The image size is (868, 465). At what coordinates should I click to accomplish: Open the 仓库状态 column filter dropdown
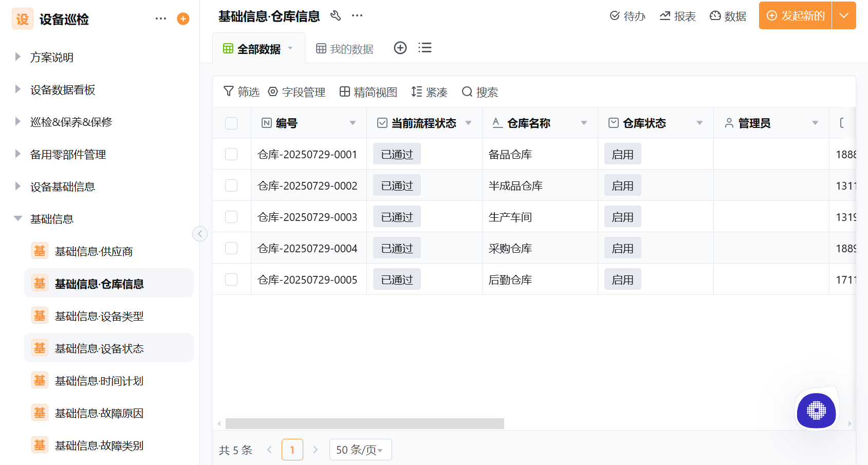click(x=699, y=123)
